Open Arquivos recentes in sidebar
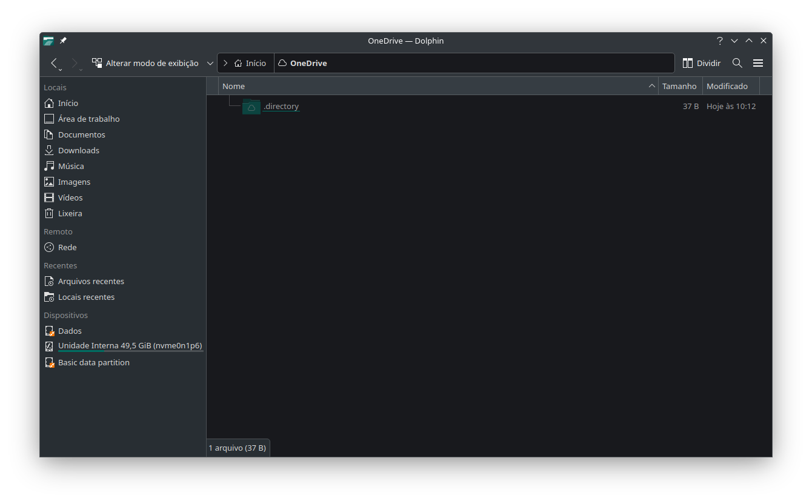 tap(123, 281)
